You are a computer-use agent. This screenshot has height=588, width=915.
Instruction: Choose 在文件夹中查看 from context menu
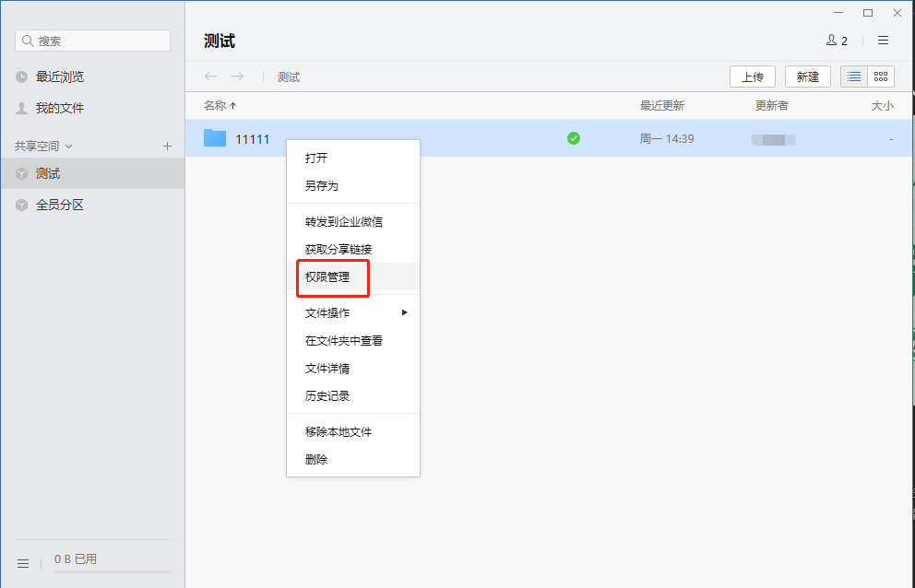coord(353,341)
